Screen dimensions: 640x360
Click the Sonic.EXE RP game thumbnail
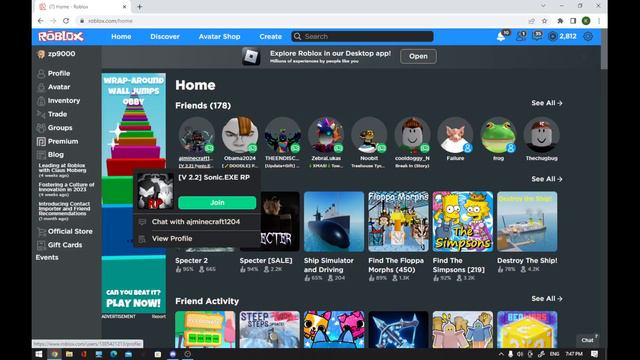[x=155, y=191]
